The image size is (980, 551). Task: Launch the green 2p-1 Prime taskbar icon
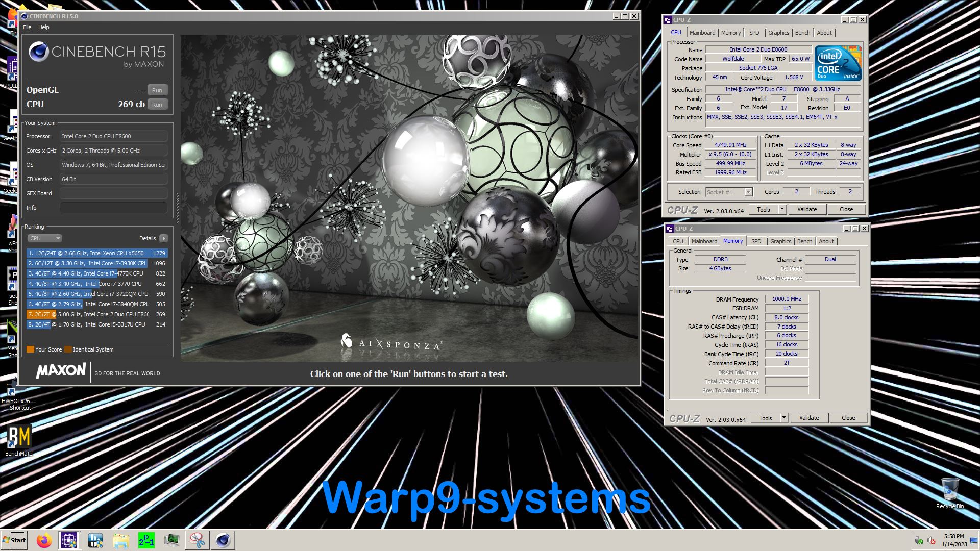(146, 540)
